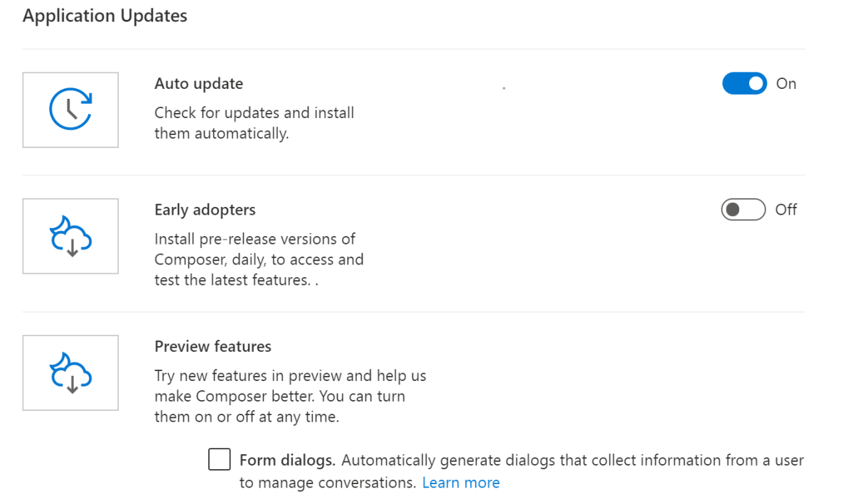Screen dimensions: 853x504
Task: Click the Early adopters text label
Action: (x=205, y=209)
